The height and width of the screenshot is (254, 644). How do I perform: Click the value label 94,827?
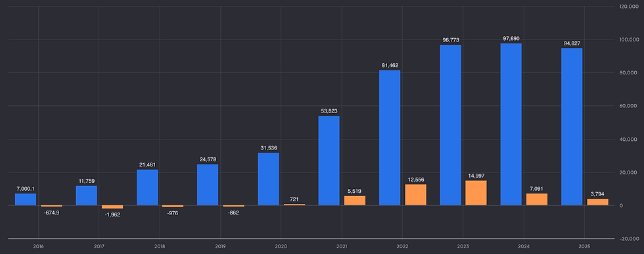[x=572, y=43]
